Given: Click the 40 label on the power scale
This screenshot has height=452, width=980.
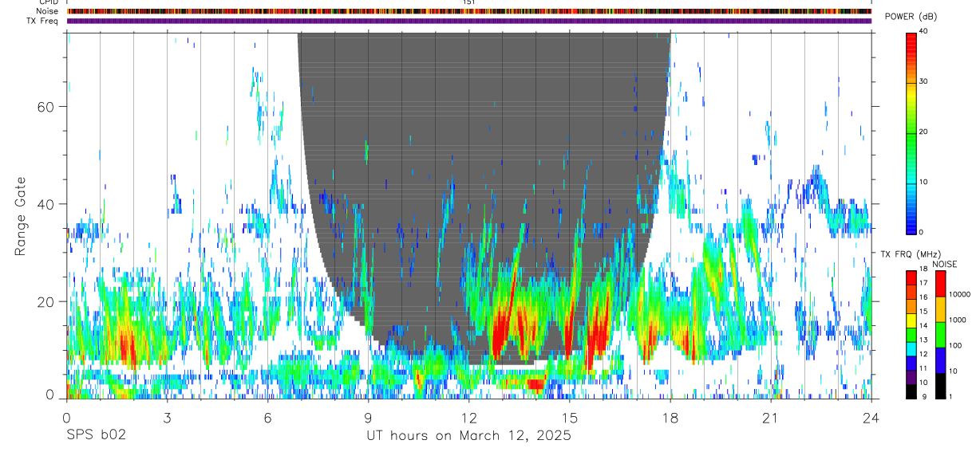Looking at the screenshot, I should (x=923, y=32).
